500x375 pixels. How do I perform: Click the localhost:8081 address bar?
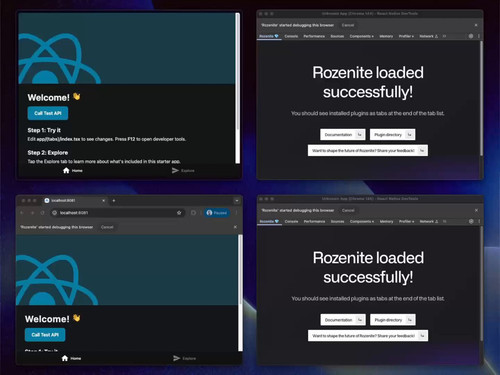117,213
